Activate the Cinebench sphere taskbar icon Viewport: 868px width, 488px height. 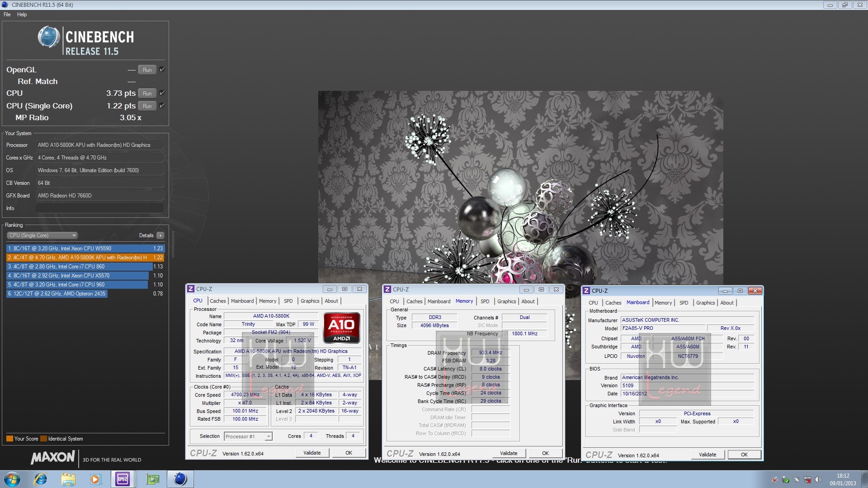coord(180,479)
